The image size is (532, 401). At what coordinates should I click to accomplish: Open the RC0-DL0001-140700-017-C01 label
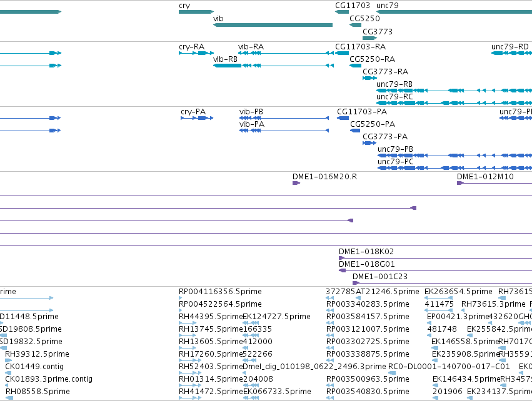click(449, 367)
